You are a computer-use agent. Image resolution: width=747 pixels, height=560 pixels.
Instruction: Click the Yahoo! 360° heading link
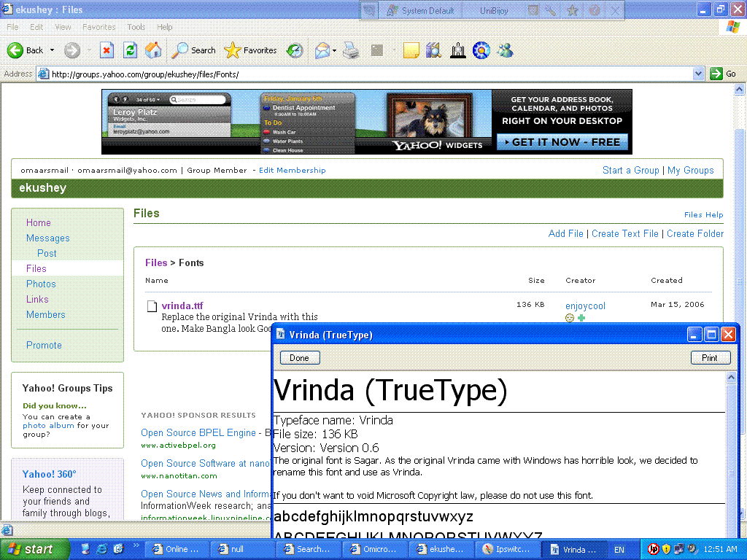(49, 474)
